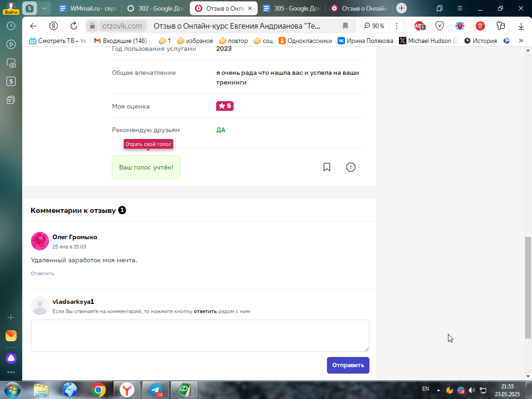Focus the comment text area

[200, 336]
